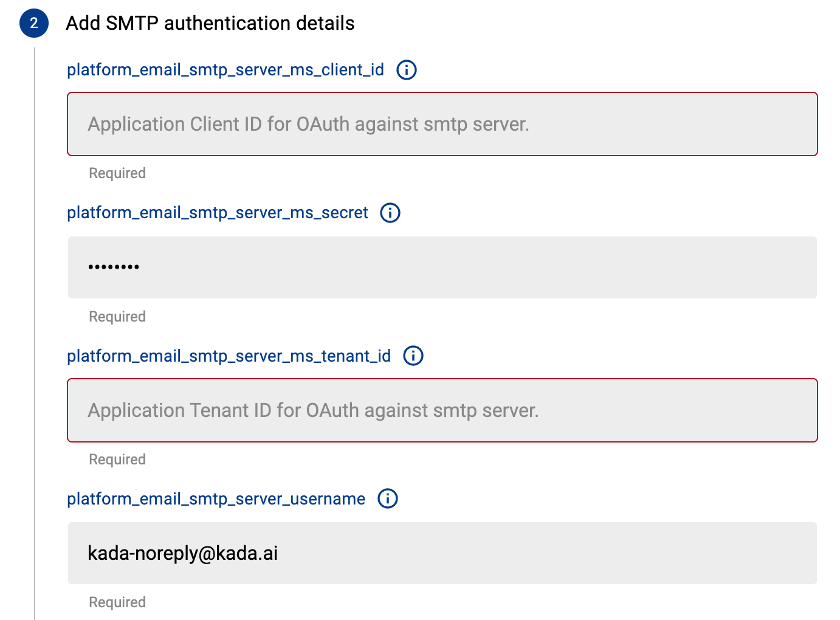Click the 'Add SMTP authentication details' heading
Image resolution: width=840 pixels, height=620 pixels.
click(x=210, y=23)
